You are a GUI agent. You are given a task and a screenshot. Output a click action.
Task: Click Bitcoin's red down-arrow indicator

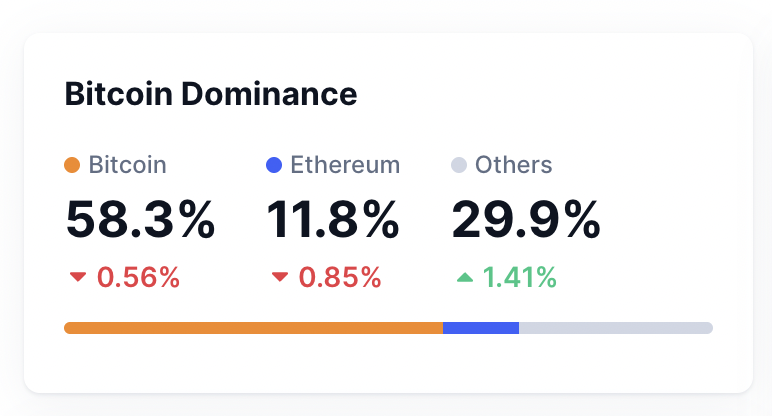[78, 277]
